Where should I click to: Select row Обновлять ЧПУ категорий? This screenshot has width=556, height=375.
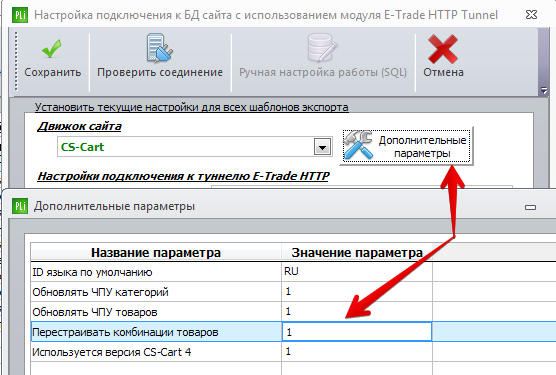point(156,292)
